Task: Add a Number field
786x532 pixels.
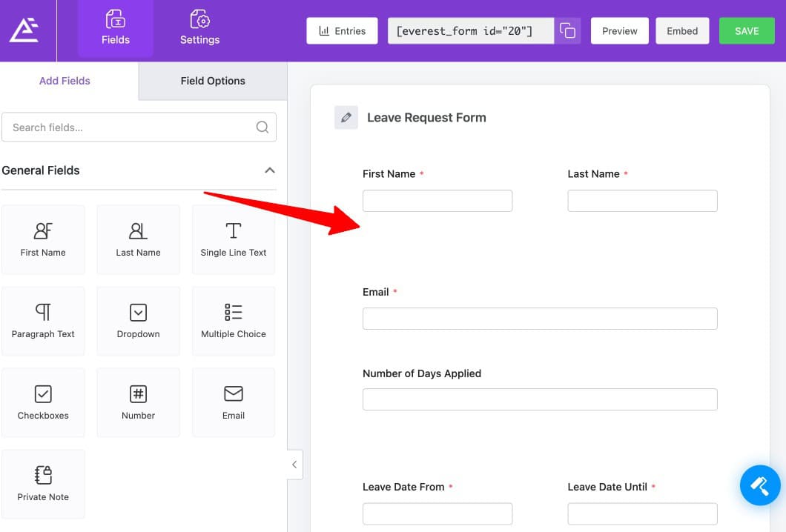Action: click(139, 403)
